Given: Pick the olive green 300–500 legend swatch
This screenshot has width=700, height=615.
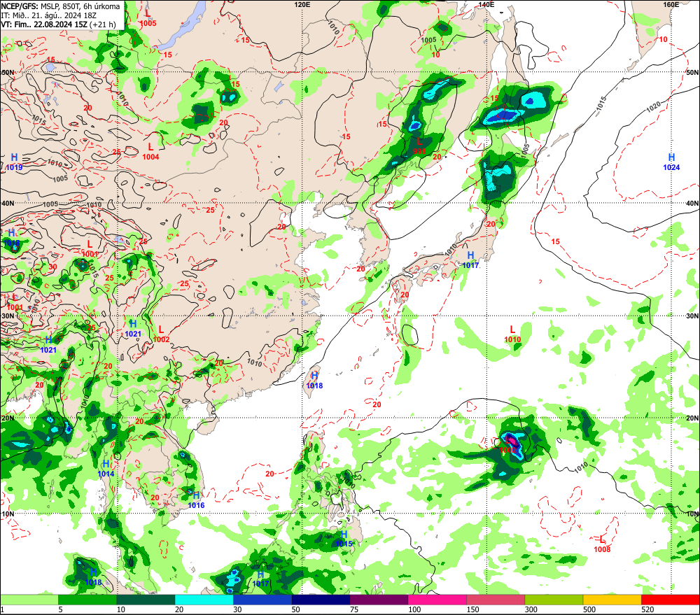Looking at the screenshot, I should (x=554, y=600).
